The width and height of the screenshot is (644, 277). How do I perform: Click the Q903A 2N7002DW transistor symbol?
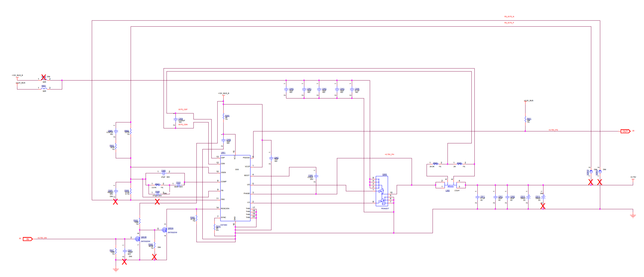164,230
